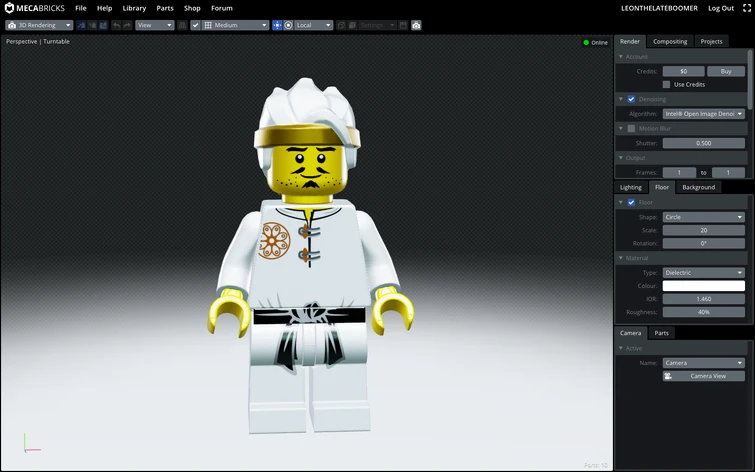Image resolution: width=755 pixels, height=472 pixels.
Task: Open the Help menu
Action: [104, 8]
